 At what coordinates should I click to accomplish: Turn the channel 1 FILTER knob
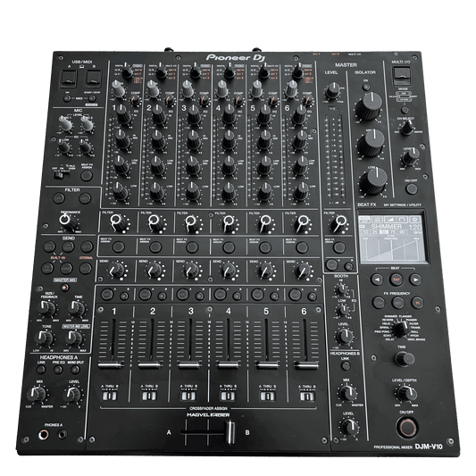(118, 223)
